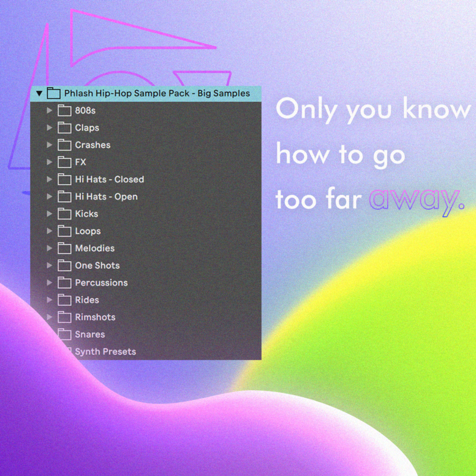
Task: Select the 'Loops' row label
Action: coord(88,231)
